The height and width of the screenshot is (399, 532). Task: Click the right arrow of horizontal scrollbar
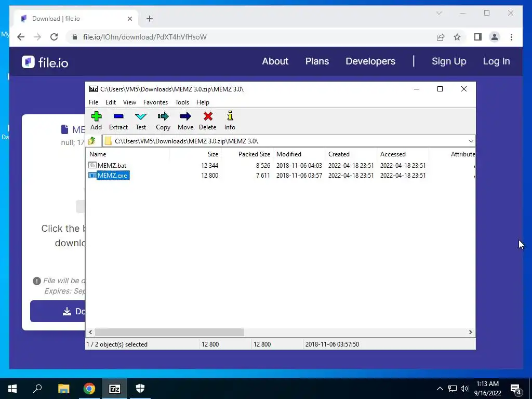[470, 332]
